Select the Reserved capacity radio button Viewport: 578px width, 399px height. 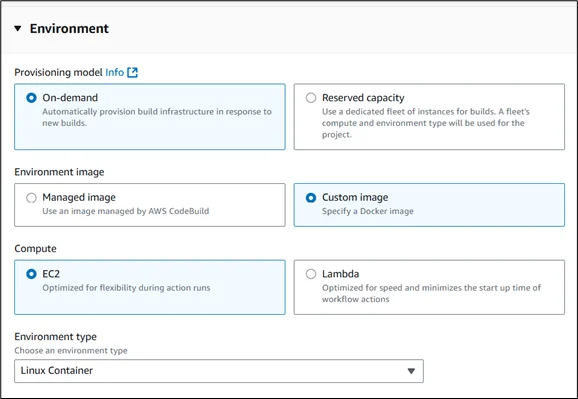(x=311, y=98)
